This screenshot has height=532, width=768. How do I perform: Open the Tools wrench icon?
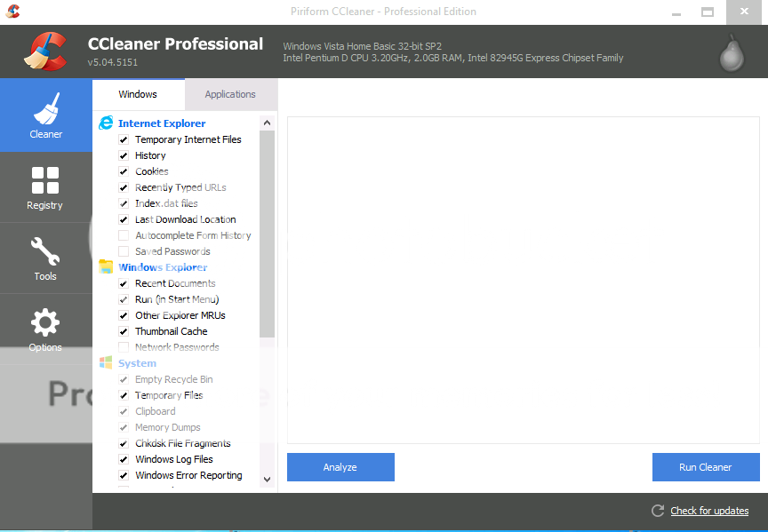tap(45, 252)
